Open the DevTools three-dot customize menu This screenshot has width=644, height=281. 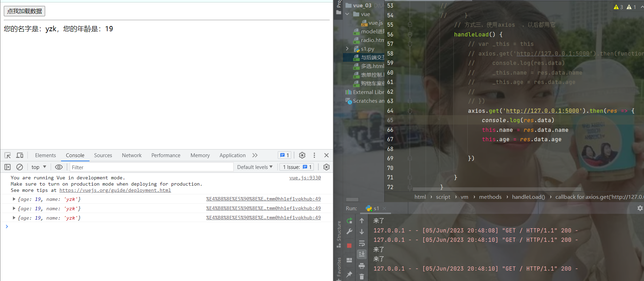pos(314,155)
